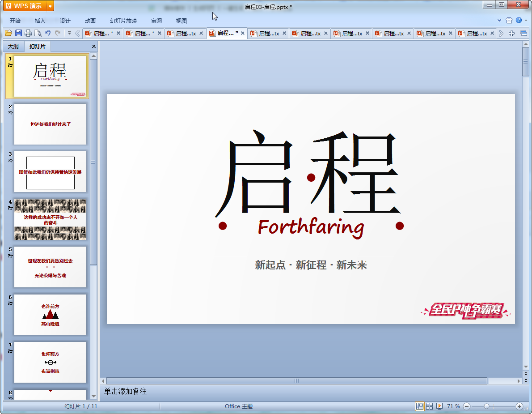
Task: Open WPS Help with the question mark icon
Action: click(519, 20)
